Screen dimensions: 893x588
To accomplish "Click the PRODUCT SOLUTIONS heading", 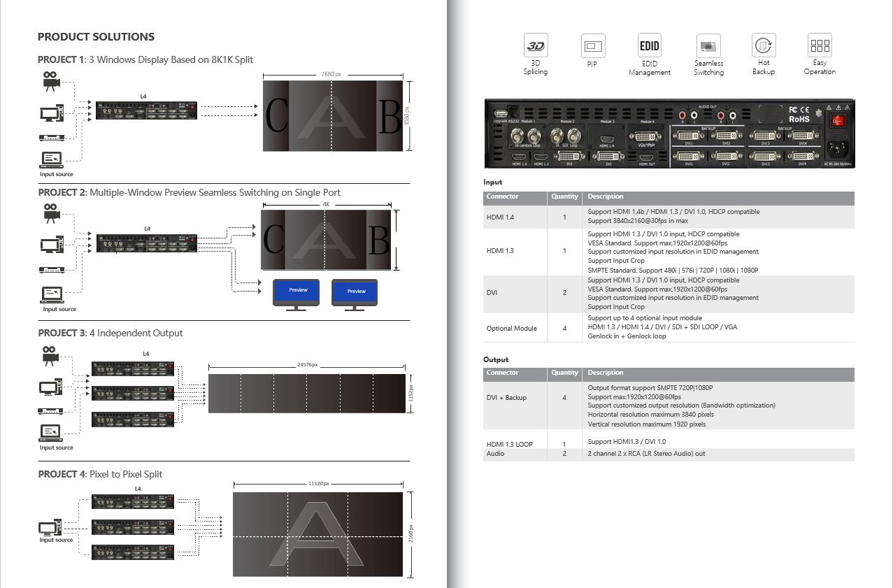I will click(x=96, y=36).
